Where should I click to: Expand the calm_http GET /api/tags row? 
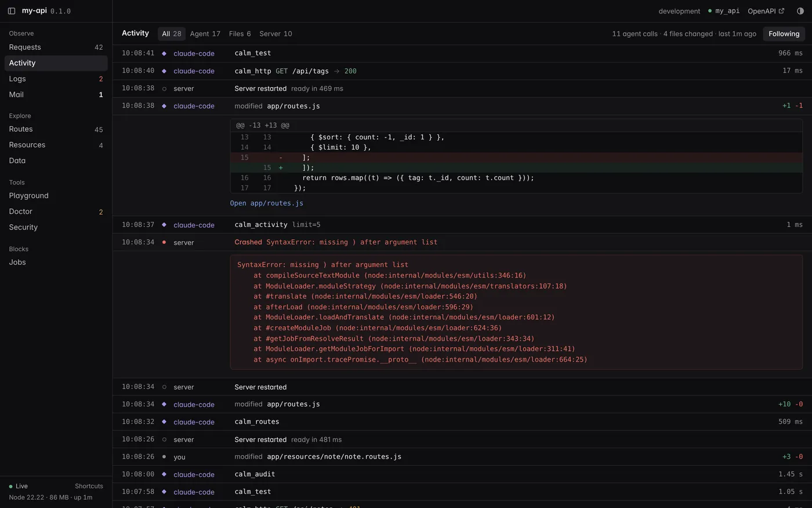point(462,71)
